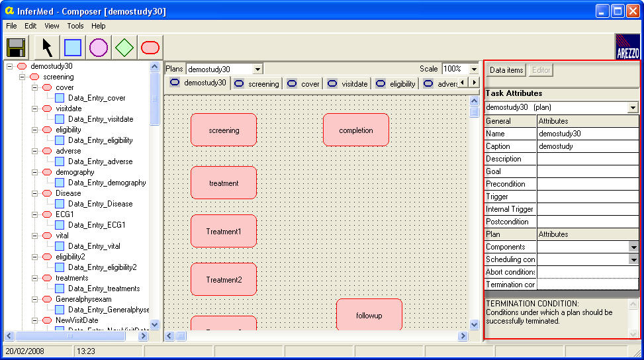644x360 pixels.
Task: Switch to the eligibility plan tab
Action: [x=396, y=84]
